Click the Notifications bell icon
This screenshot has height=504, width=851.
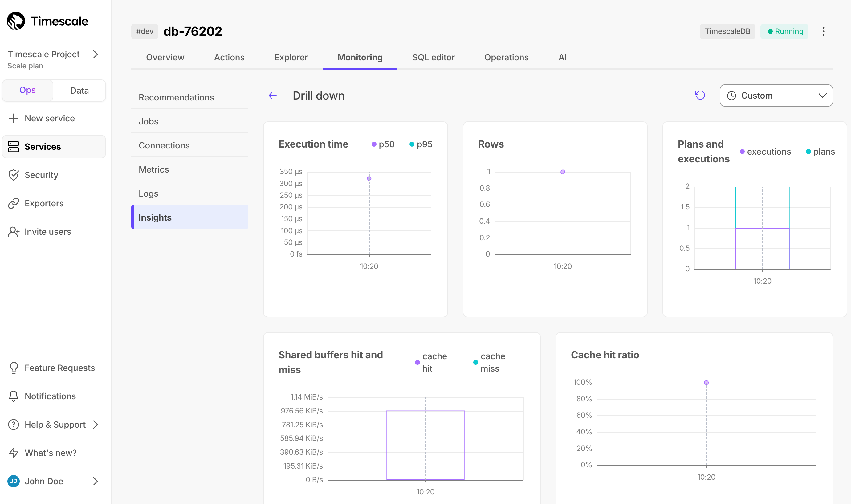click(13, 396)
